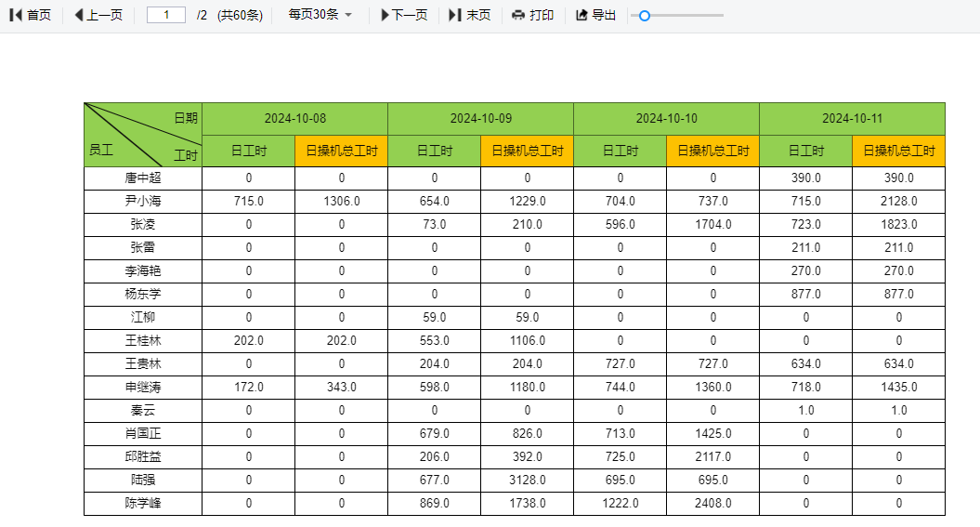Select 1229.0 cell in 尹小海 row
The height and width of the screenshot is (527, 980).
pyautogui.click(x=528, y=202)
